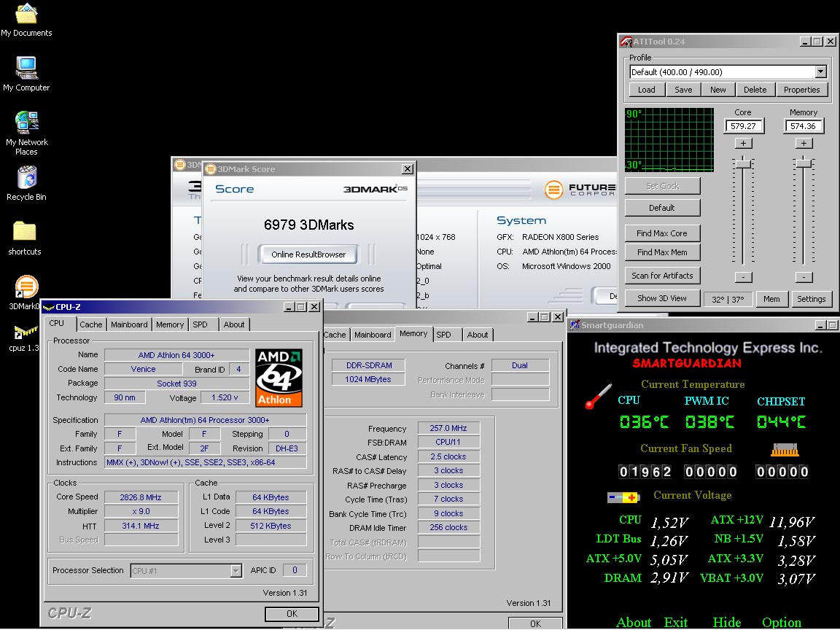This screenshot has width=840, height=630.
Task: Open the About tab in front CPU-Z
Action: [234, 324]
